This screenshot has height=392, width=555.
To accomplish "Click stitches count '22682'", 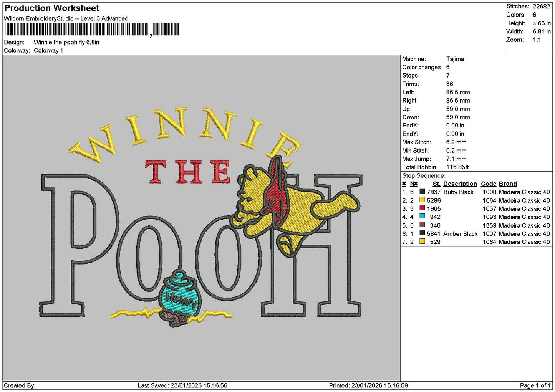I will (x=542, y=7).
